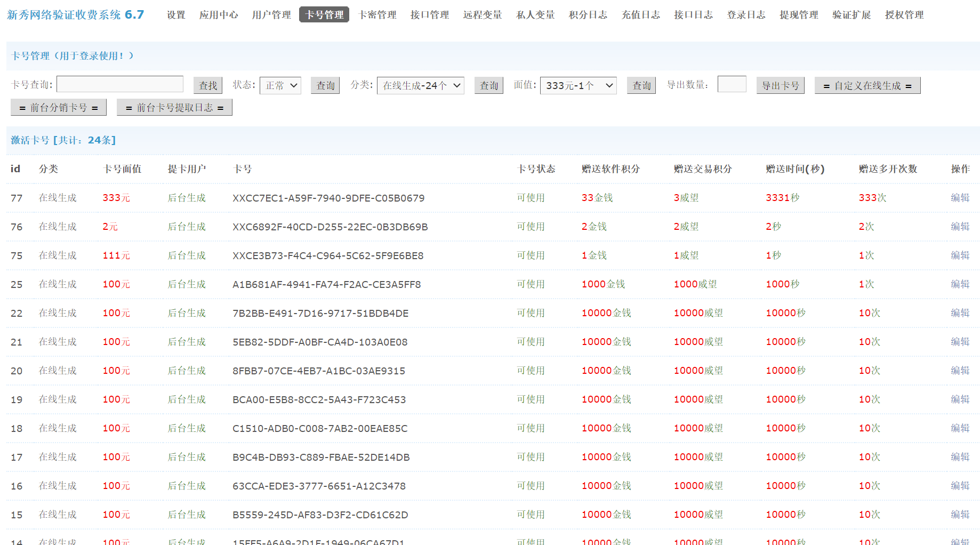Click 查询 next to the 状态 dropdown
Image resolution: width=980 pixels, height=545 pixels.
[x=325, y=85]
